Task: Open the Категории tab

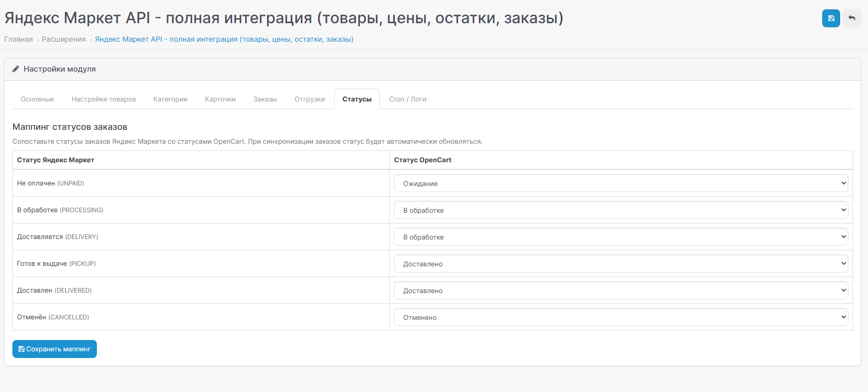Action: (170, 99)
